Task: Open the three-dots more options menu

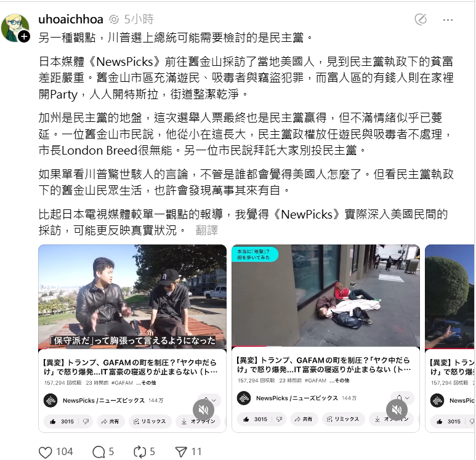Action: tap(448, 20)
